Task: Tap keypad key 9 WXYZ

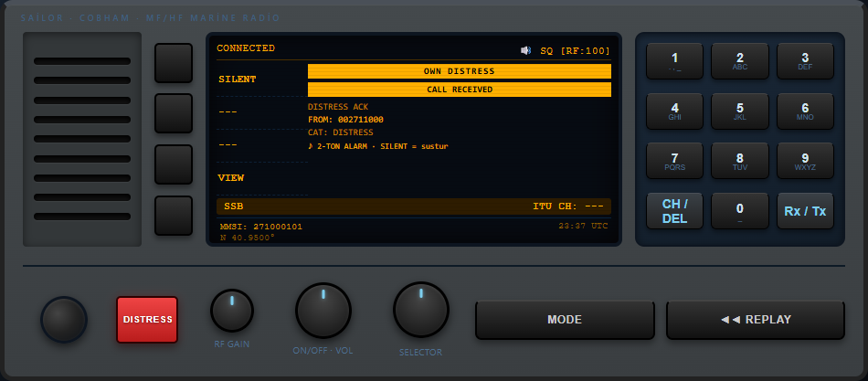Action: (805, 161)
